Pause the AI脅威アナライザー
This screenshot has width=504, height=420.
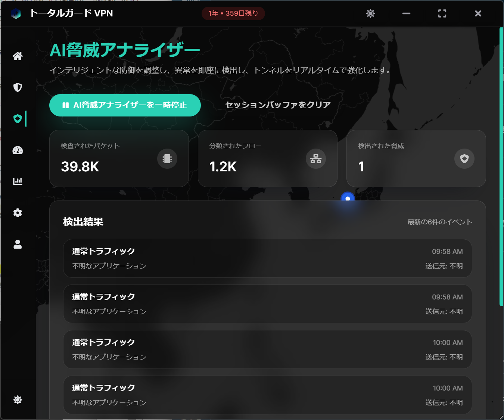(x=125, y=105)
